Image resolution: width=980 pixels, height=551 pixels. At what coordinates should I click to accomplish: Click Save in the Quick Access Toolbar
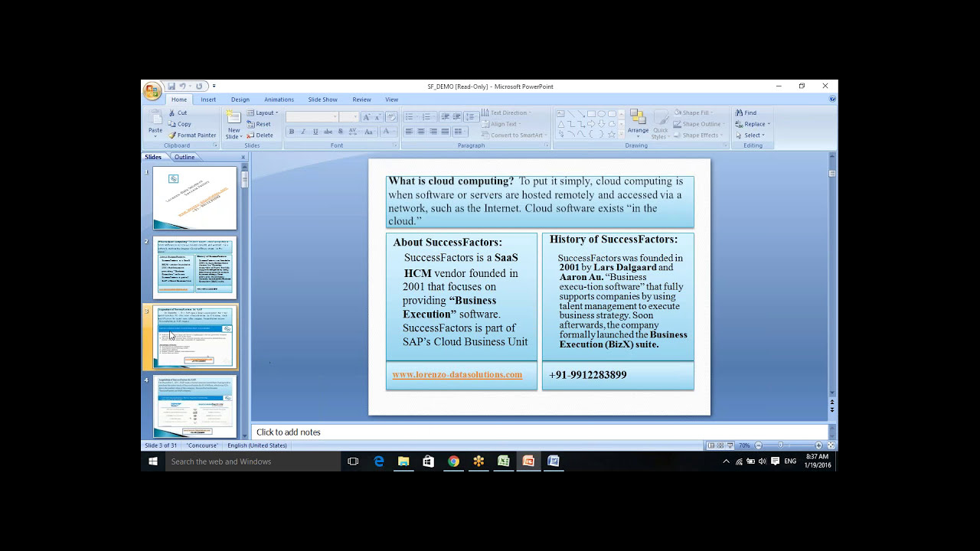[171, 86]
